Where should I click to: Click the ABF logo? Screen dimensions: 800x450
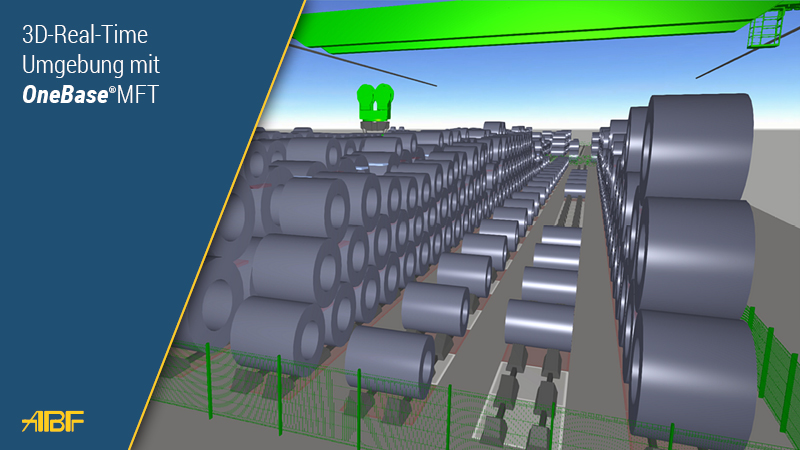click(x=53, y=421)
